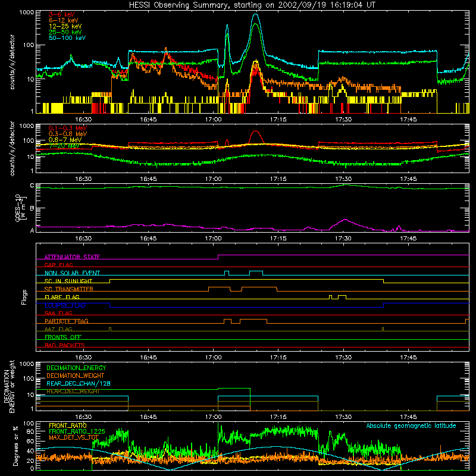Click the 17:15 tick under Flags panel
476x476 pixels.
[278, 358]
